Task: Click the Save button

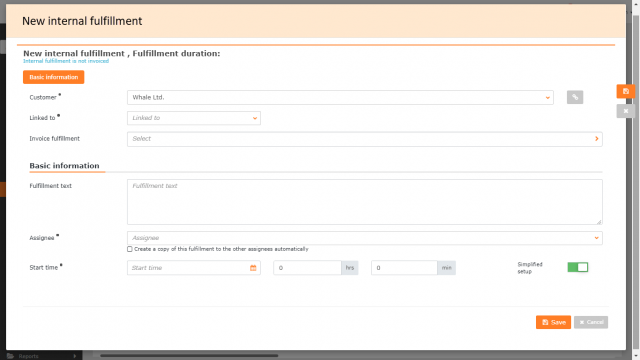Action: pos(553,322)
